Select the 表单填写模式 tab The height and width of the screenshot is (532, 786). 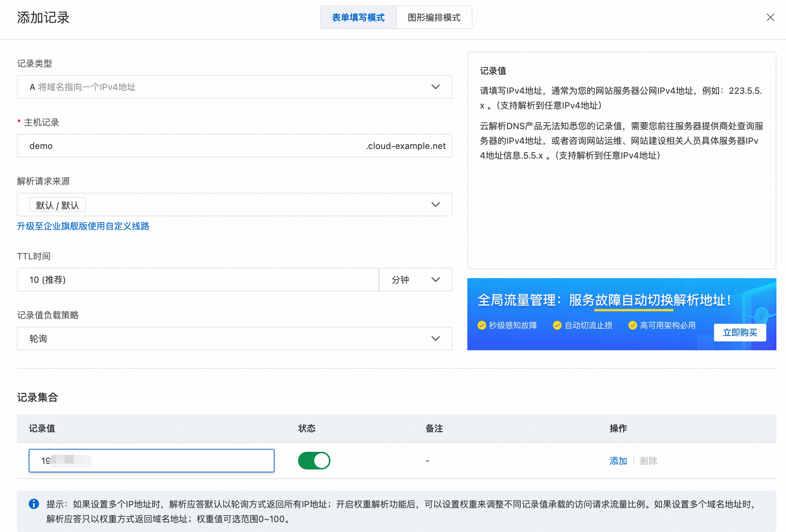click(x=358, y=17)
